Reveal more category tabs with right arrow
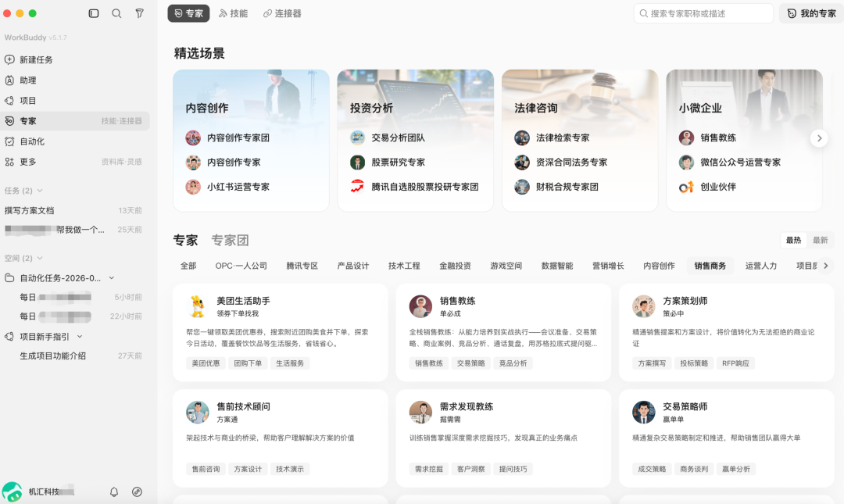This screenshot has width=844, height=504. (x=826, y=266)
